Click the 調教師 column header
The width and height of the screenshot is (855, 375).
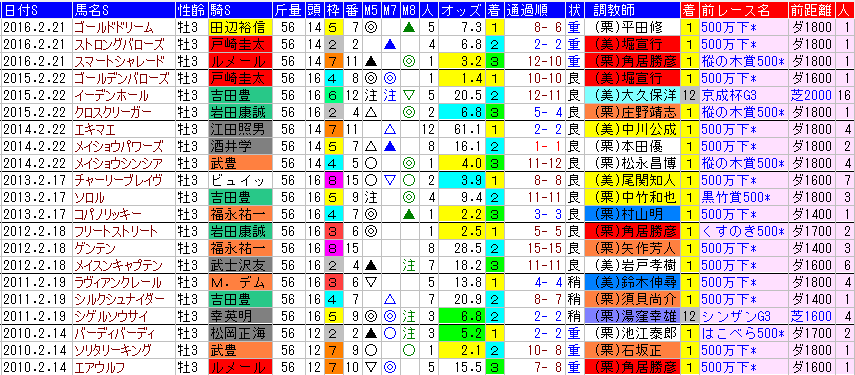632,9
